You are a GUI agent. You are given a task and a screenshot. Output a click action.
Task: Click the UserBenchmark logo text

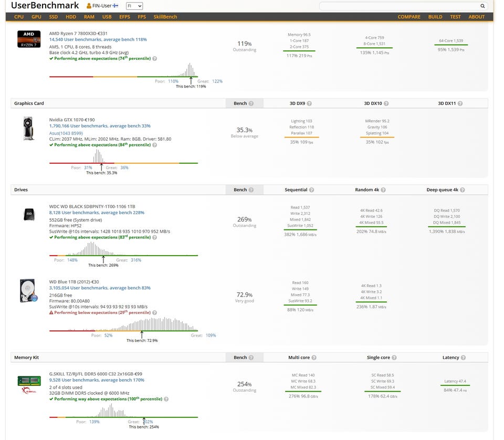[x=45, y=5]
